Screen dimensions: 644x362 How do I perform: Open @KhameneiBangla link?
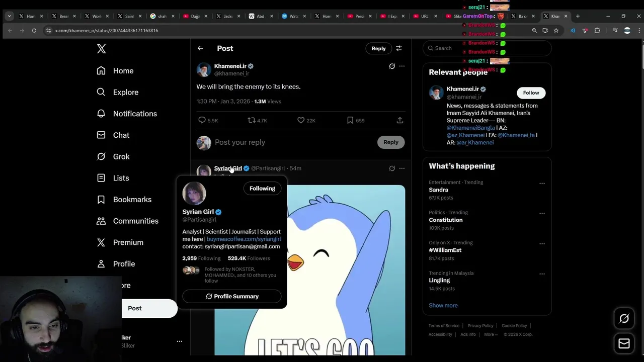[x=470, y=128]
